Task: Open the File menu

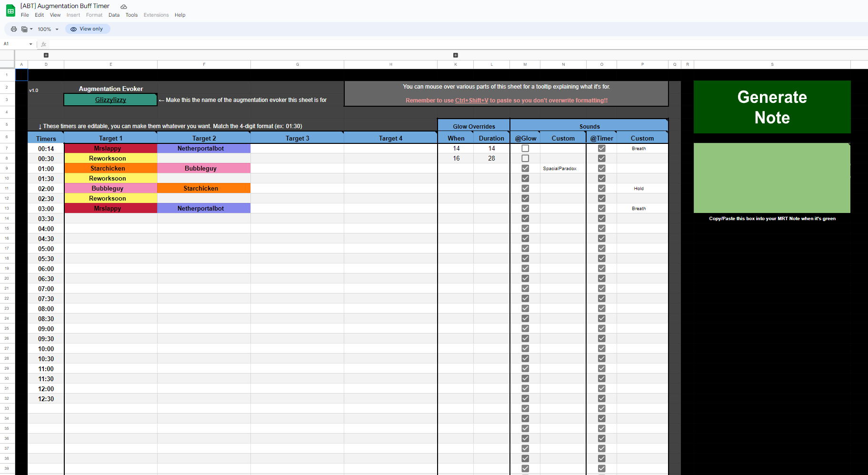Action: [25, 15]
